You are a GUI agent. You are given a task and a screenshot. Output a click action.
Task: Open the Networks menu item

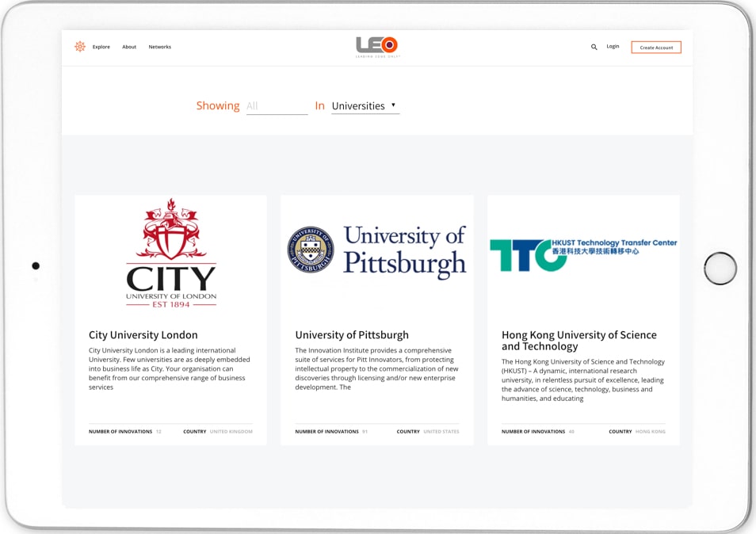[159, 47]
